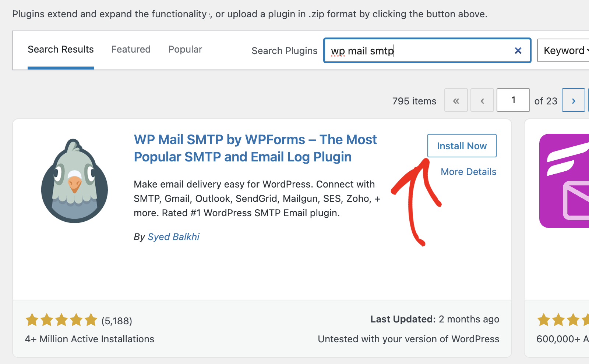Screen dimensions: 589x364
Task: Switch to the Featured tab
Action: pyautogui.click(x=131, y=50)
